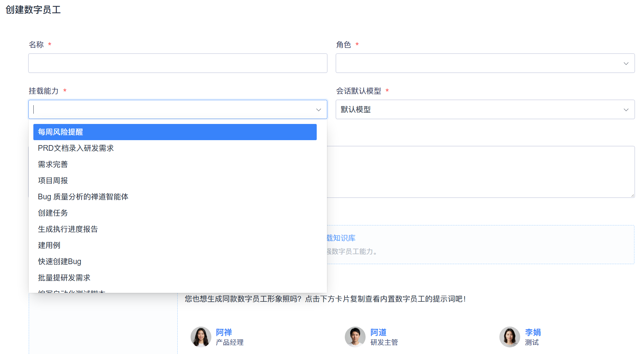
Task: Click the 会话默认模型 chevron arrow
Action: click(626, 110)
